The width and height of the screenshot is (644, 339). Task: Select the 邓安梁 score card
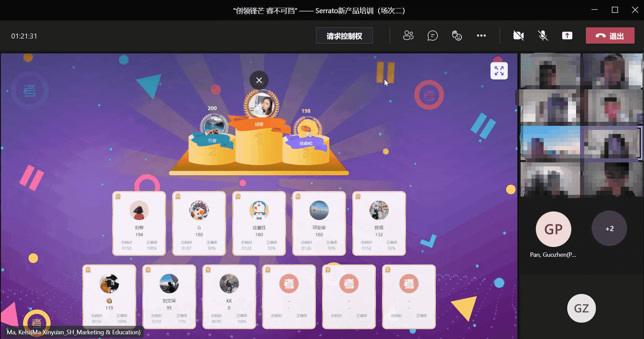[319, 223]
